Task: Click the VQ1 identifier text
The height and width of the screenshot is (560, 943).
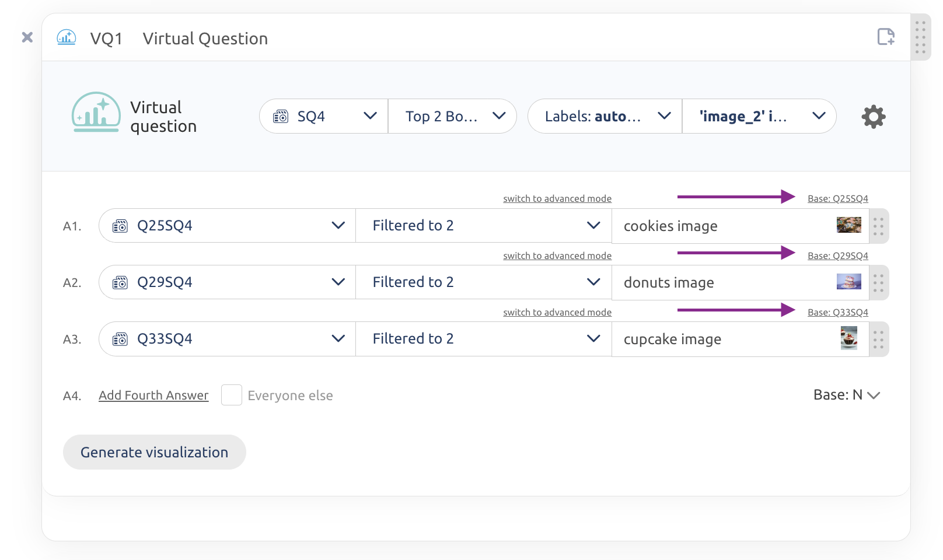Action: (106, 38)
